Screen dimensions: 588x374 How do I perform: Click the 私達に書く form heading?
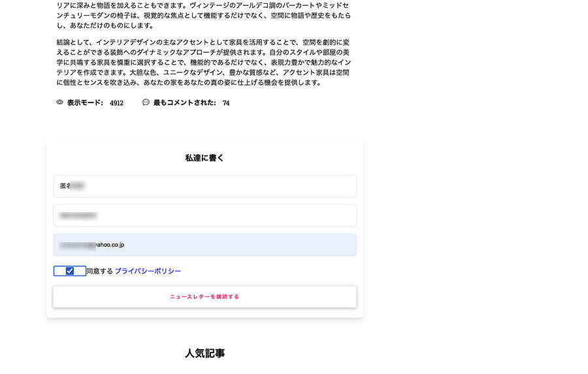pyautogui.click(x=204, y=158)
